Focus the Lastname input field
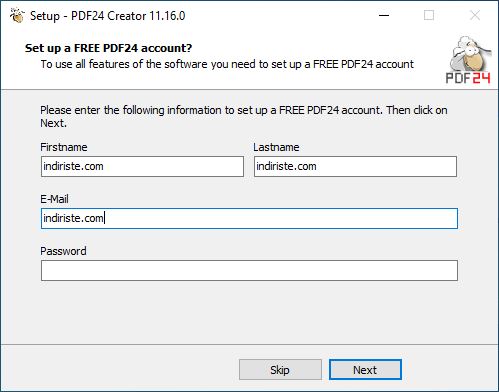Screen dimensions: 499x392 (355, 166)
